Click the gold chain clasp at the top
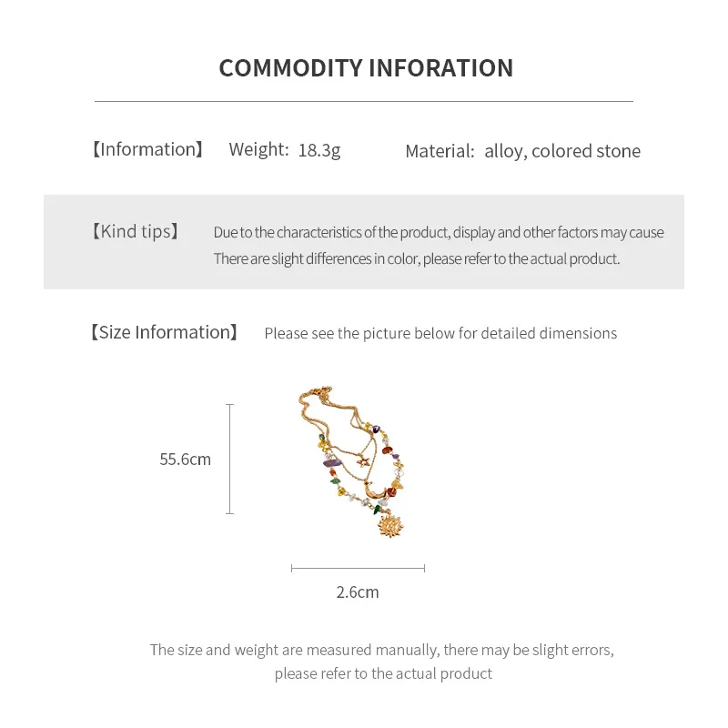The width and height of the screenshot is (728, 728). [325, 389]
